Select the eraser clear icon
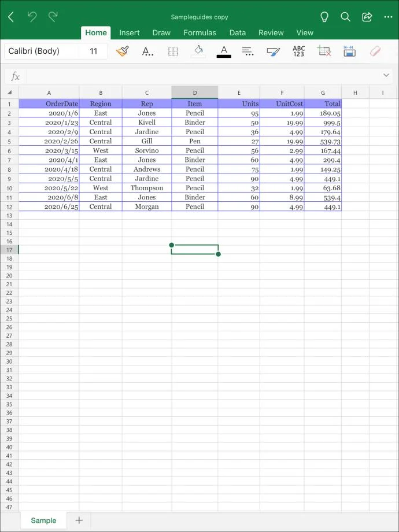Image resolution: width=399 pixels, height=532 pixels. coord(375,51)
